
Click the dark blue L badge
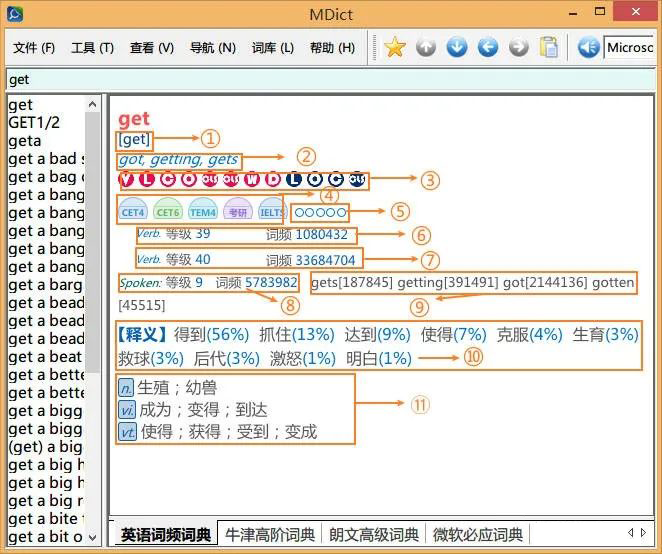294,179
